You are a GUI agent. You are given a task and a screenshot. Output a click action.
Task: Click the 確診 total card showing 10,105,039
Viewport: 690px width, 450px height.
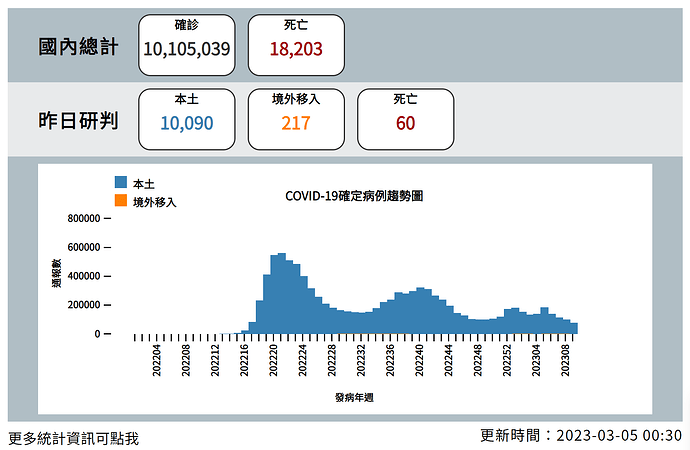[x=187, y=45]
